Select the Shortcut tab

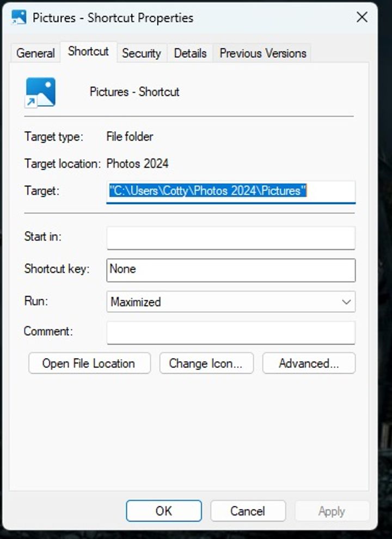88,52
